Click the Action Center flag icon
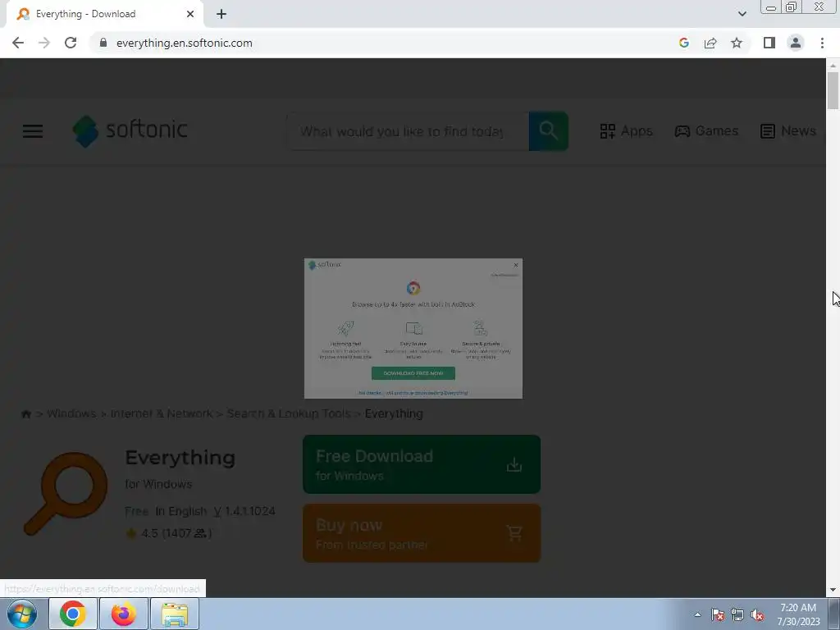 (718, 614)
